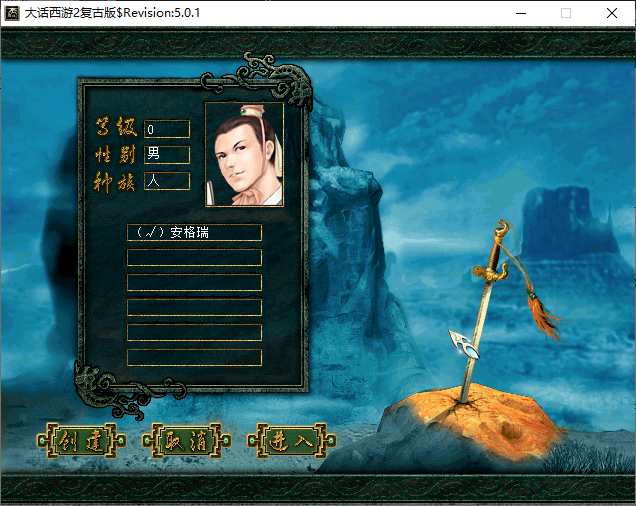Click the level field showing 0

pos(166,129)
